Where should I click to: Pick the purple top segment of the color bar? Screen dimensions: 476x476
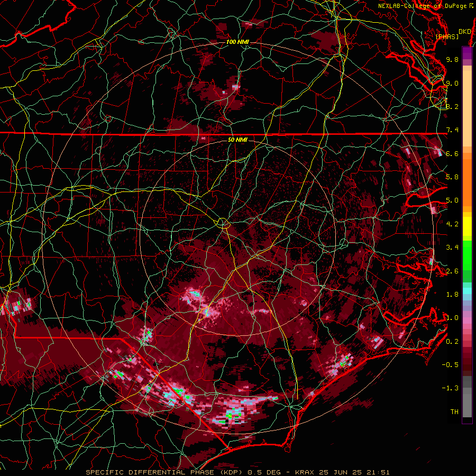click(467, 53)
